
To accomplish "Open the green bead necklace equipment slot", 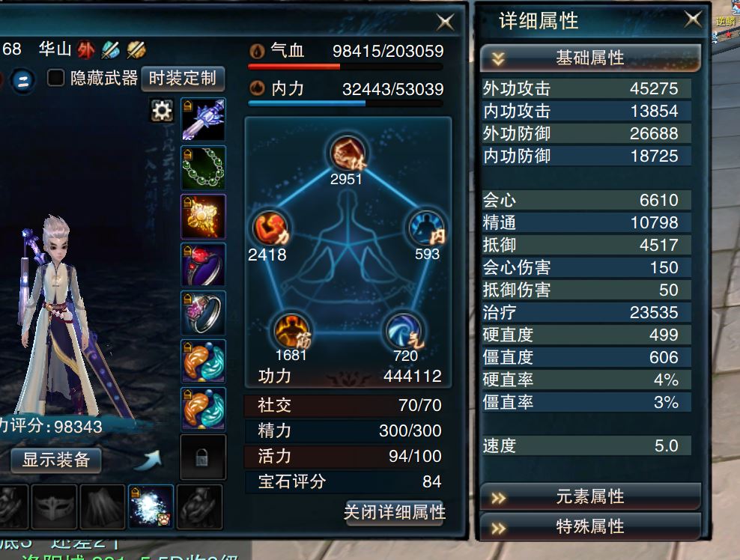I will click(204, 168).
